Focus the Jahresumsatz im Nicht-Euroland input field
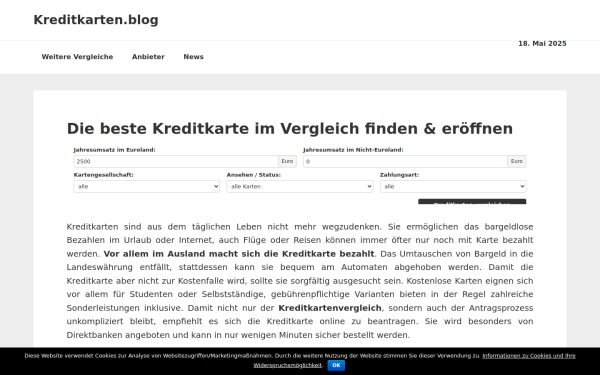 (406, 161)
